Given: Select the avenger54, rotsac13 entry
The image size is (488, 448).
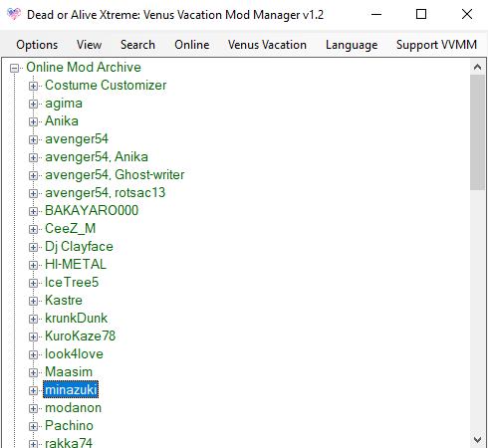Looking at the screenshot, I should click(106, 193).
